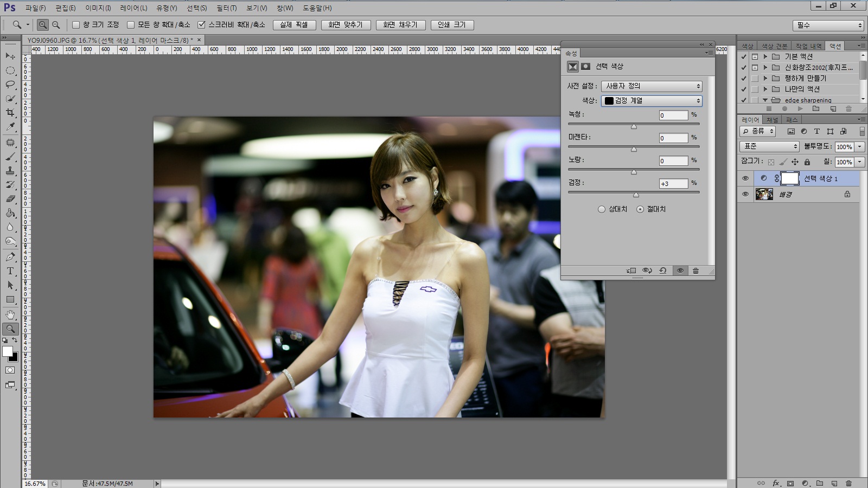Click the 마젠타 slider handle

click(x=634, y=149)
